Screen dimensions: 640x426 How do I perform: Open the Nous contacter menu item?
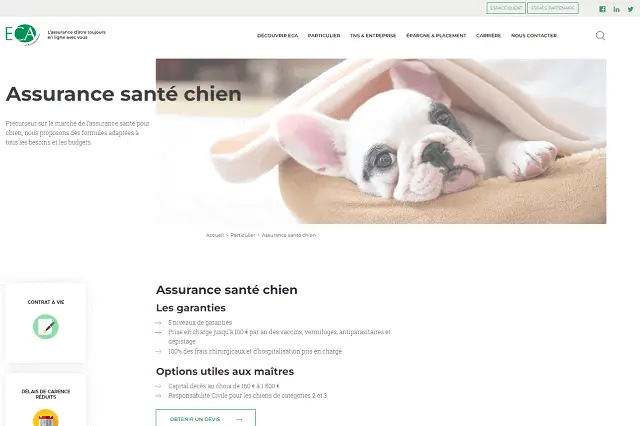pyautogui.click(x=534, y=36)
